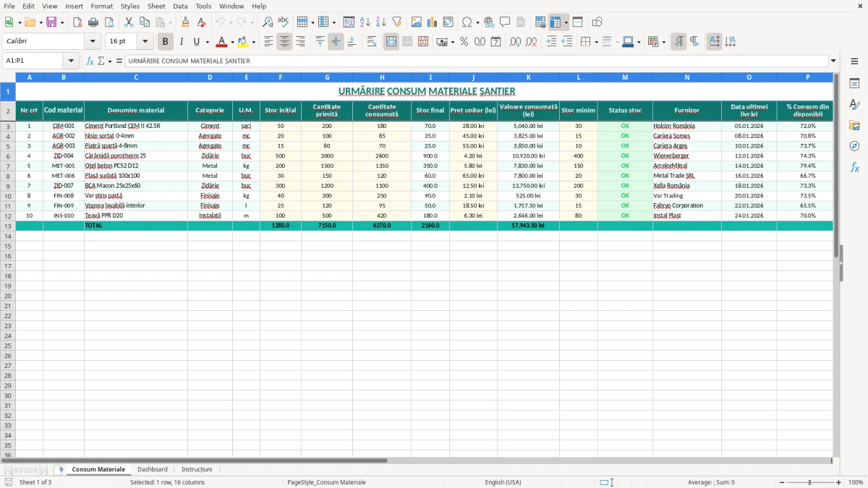The image size is (868, 488).
Task: Toggle Right-To-Left text direction
Action: tap(694, 42)
